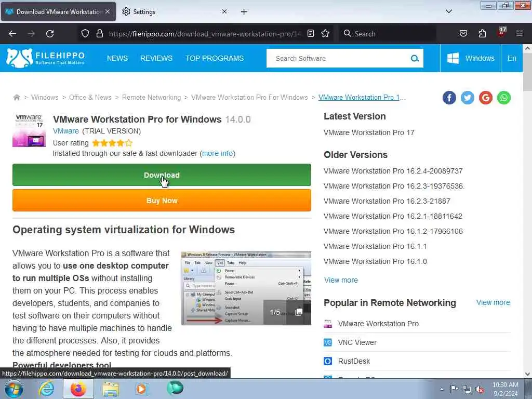532x399 pixels.
Task: Share on Facebook icon
Action: [449, 98]
